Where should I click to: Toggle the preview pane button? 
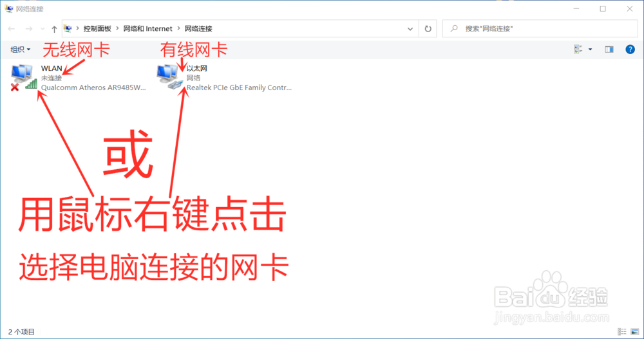tap(609, 50)
